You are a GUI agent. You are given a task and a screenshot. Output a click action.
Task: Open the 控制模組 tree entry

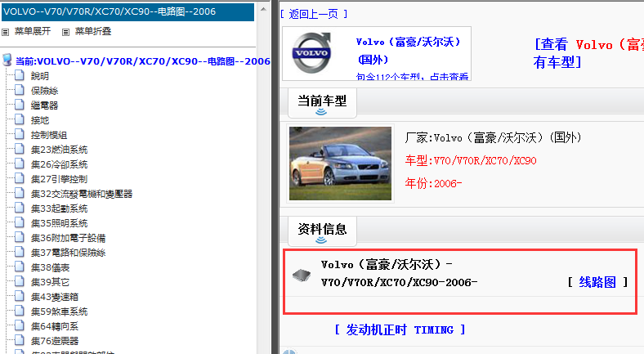(49, 135)
